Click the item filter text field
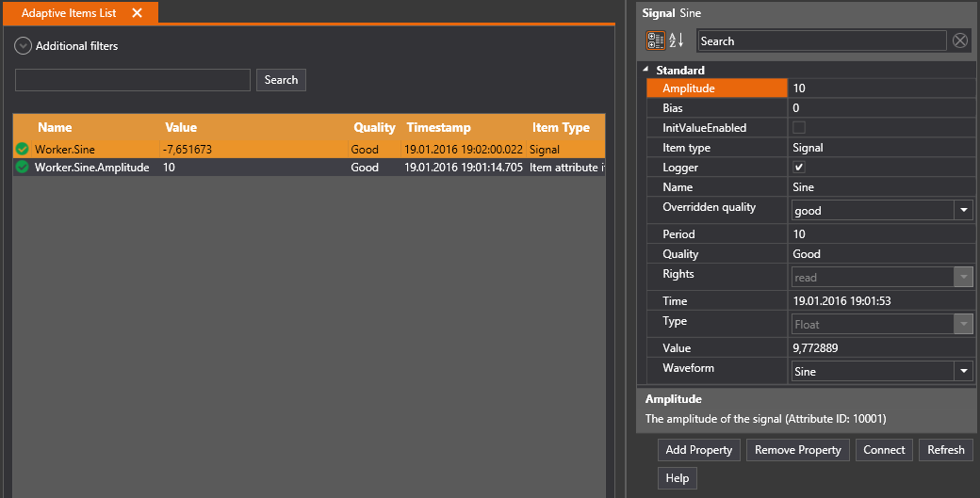Screen dimensions: 980x498 tap(133, 80)
